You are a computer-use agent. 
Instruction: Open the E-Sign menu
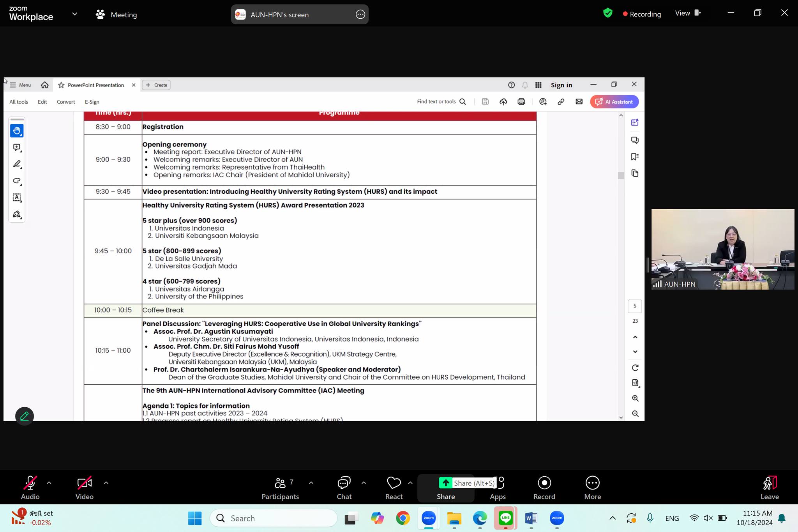pyautogui.click(x=92, y=102)
